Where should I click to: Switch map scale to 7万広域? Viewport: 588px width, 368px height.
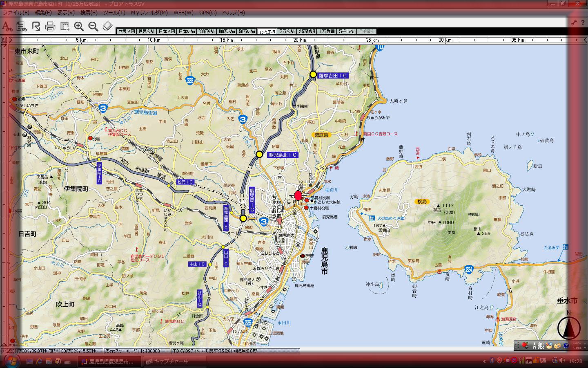(x=287, y=31)
